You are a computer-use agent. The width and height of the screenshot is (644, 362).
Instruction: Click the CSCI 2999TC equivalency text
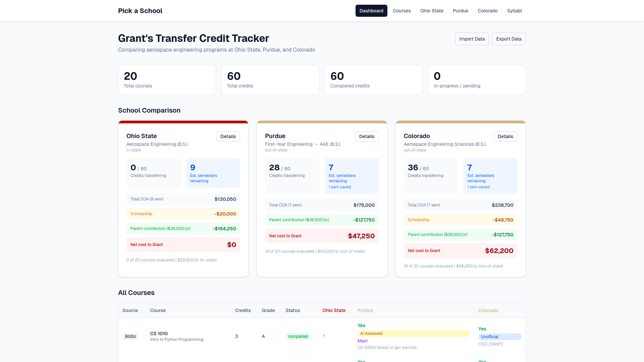click(x=491, y=344)
